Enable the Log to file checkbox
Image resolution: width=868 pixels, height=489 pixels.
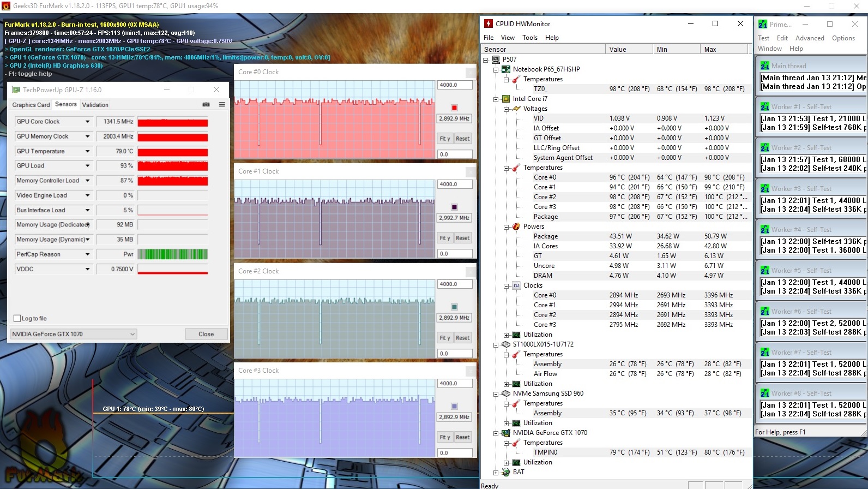tap(17, 318)
